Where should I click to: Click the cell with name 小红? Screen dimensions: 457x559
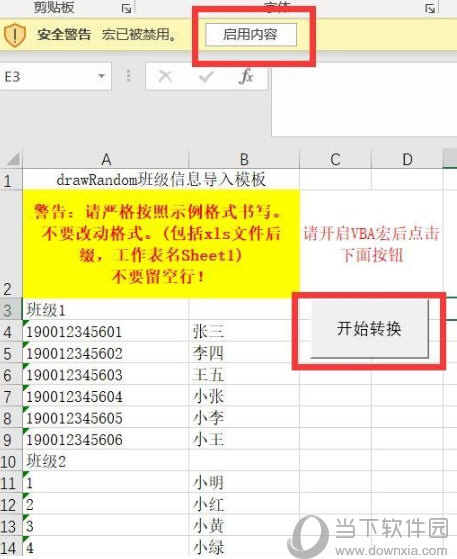(x=244, y=504)
